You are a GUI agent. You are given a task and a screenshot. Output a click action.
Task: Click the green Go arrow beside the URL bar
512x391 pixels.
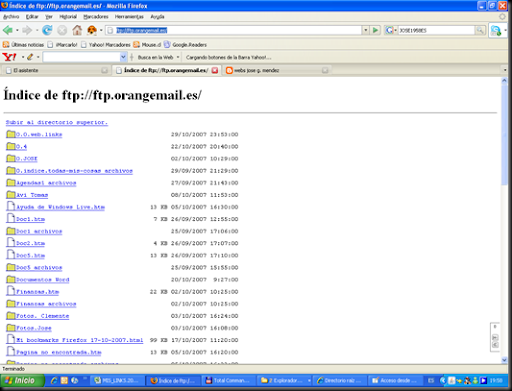pos(375,30)
